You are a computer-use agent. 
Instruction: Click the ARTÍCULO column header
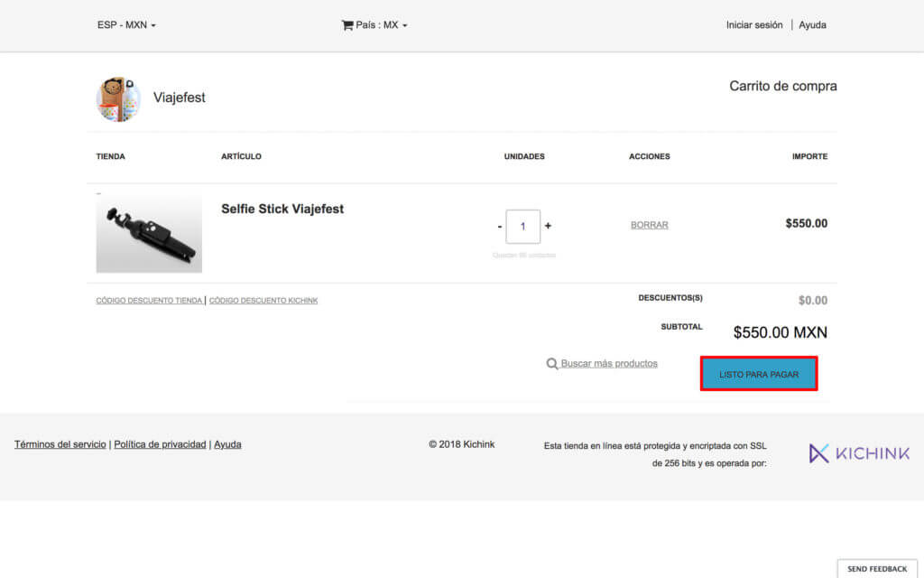(x=241, y=156)
